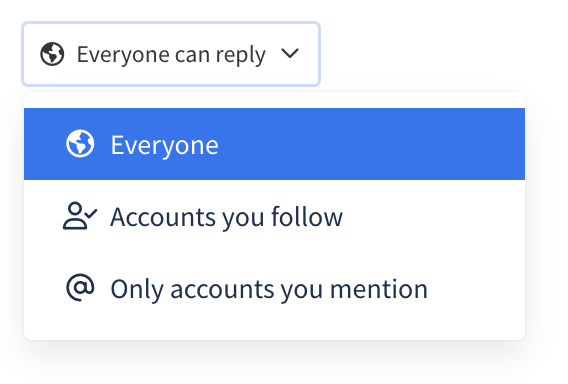This screenshot has height=384, width=568.
Task: Click the 'reply' word in dropdown button
Action: 241,55
